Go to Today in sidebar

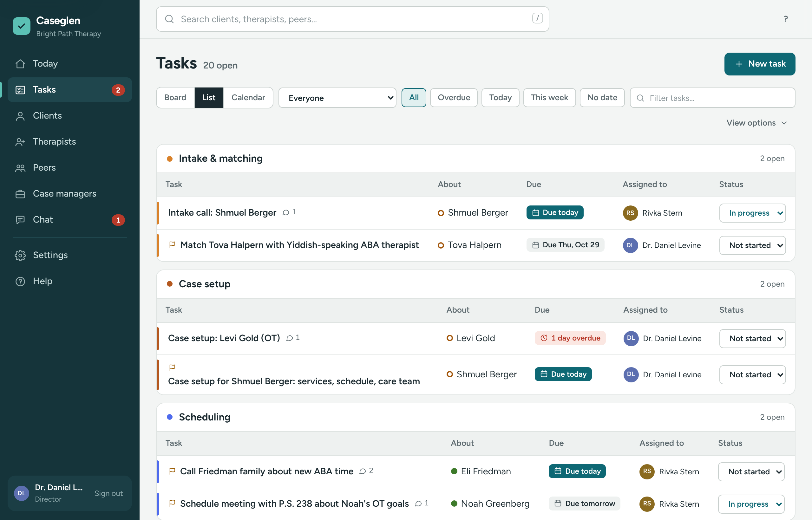[x=69, y=64]
